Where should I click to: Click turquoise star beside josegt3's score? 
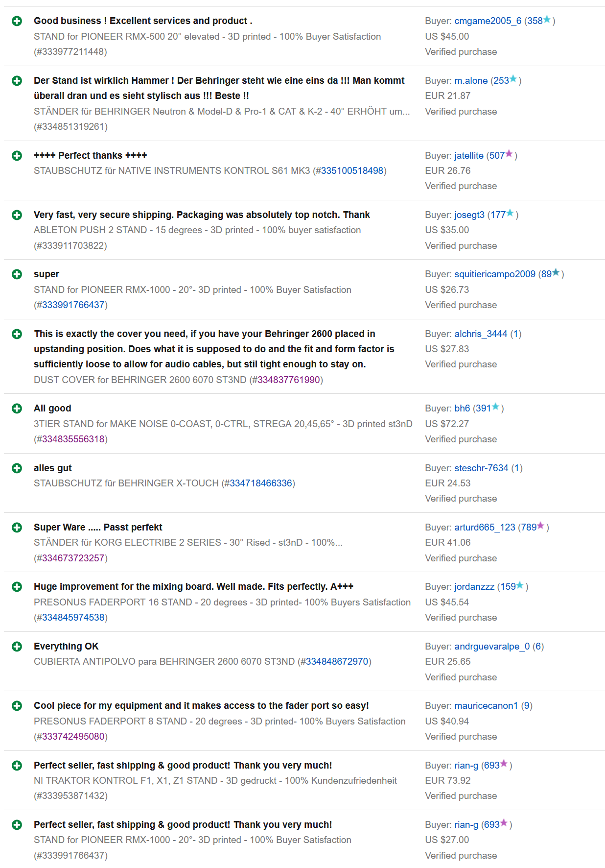click(x=510, y=213)
